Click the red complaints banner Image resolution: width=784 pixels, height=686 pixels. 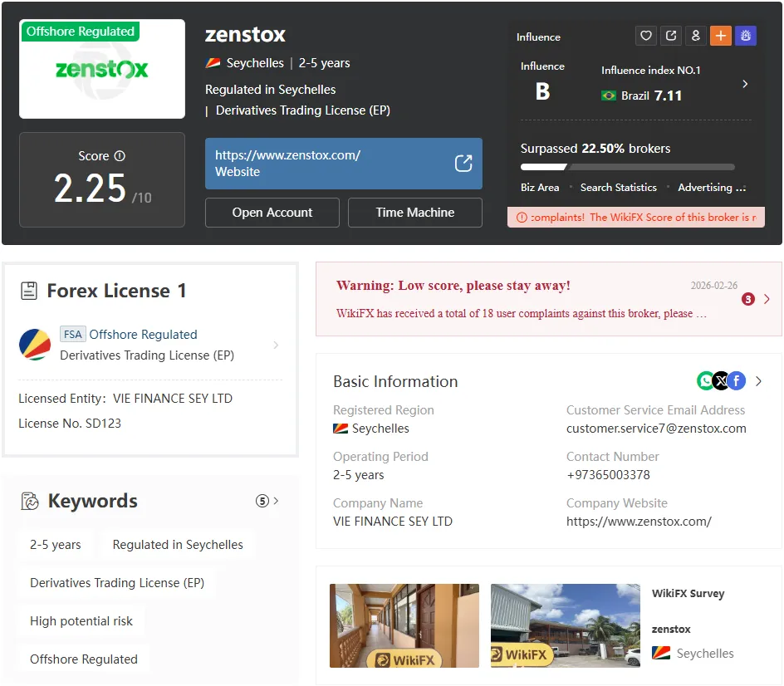pos(636,218)
